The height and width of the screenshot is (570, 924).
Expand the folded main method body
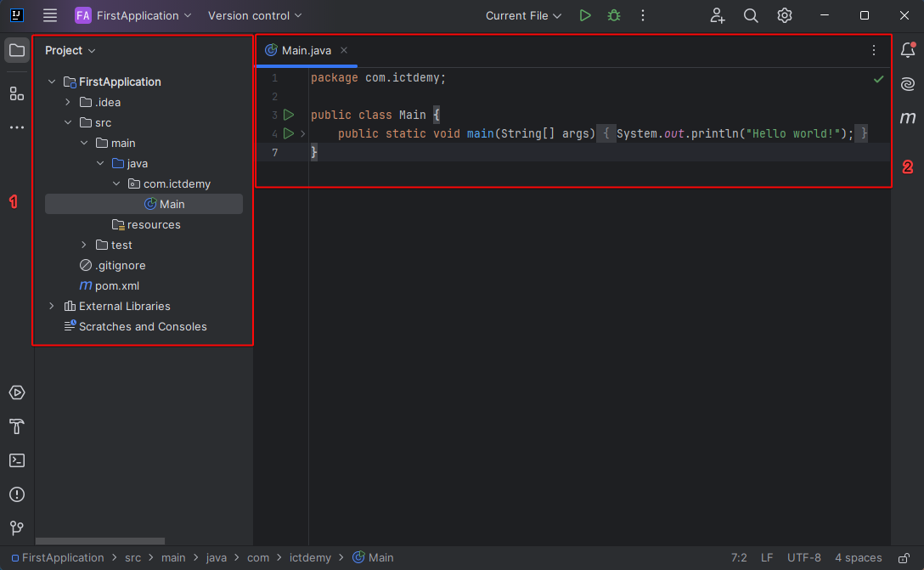tap(303, 134)
